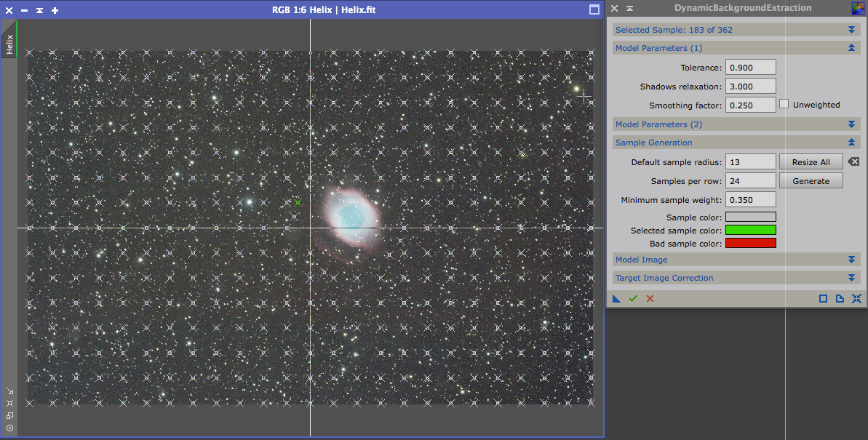868x440 pixels.
Task: Minimize the Helix image window
Action: tap(24, 10)
